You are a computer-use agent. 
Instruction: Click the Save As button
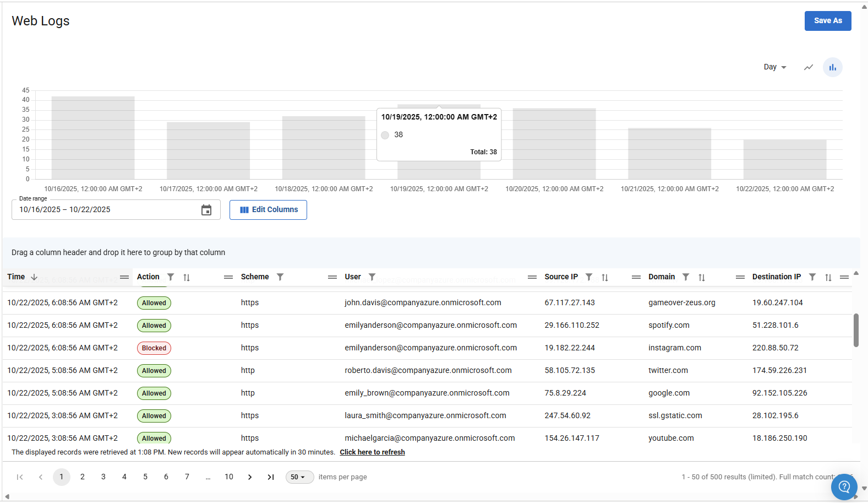pyautogui.click(x=827, y=21)
